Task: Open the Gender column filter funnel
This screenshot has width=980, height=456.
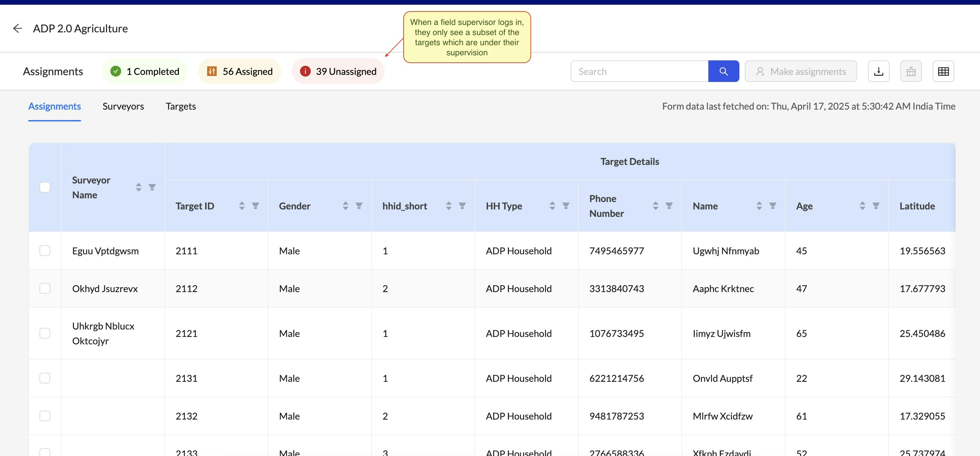Action: pos(359,206)
